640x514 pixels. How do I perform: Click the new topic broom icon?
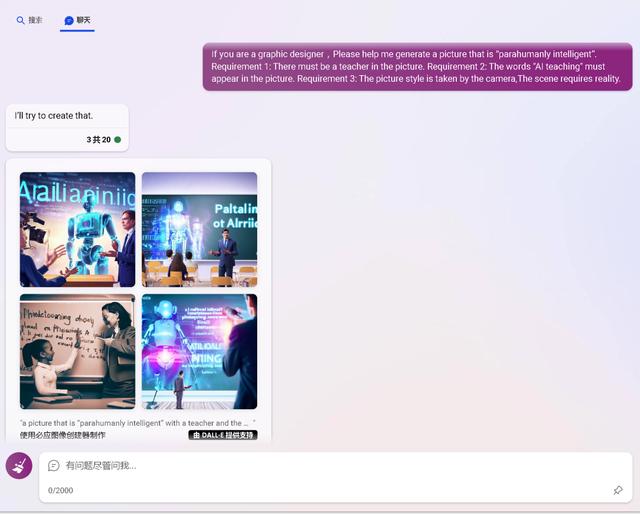pyautogui.click(x=19, y=466)
